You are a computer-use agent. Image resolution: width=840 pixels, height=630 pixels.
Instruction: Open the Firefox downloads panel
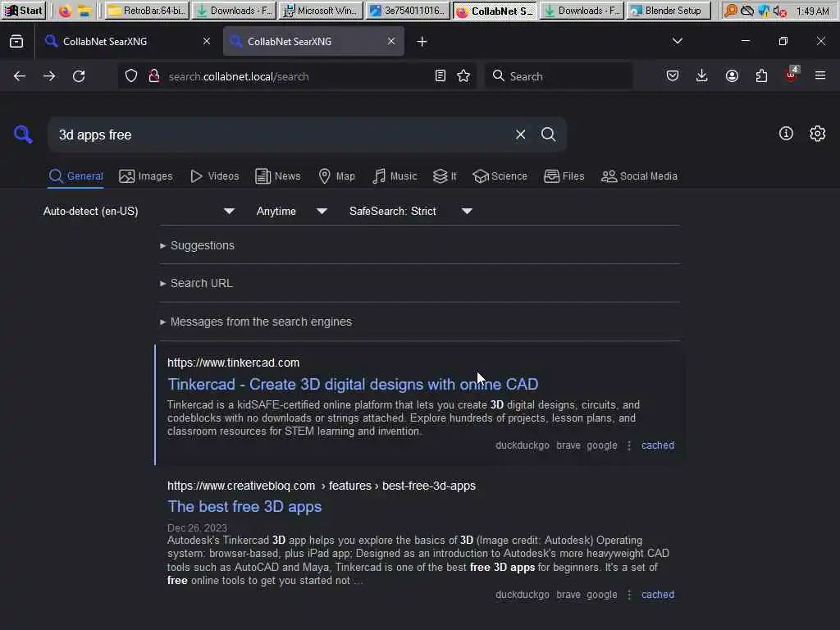coord(702,76)
